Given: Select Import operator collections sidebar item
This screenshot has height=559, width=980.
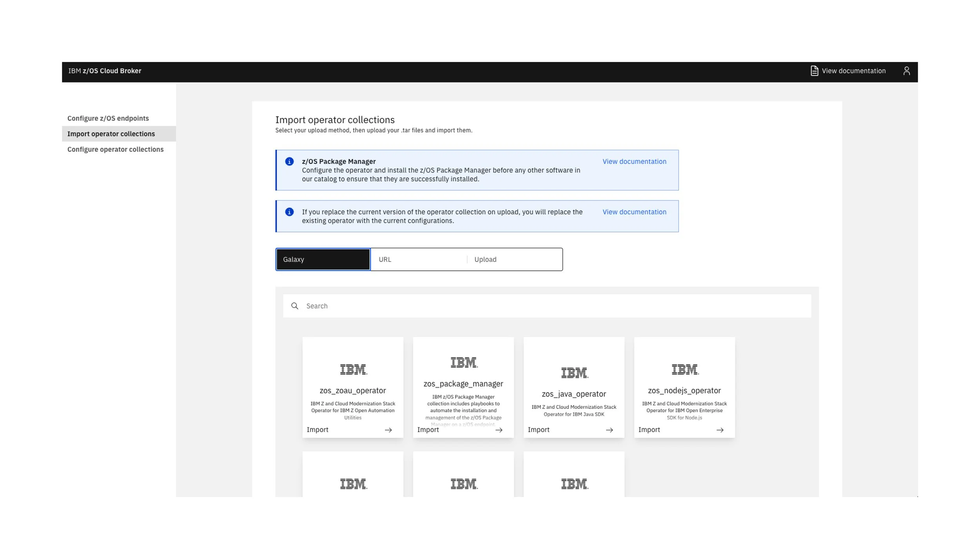Looking at the screenshot, I should coord(111,134).
